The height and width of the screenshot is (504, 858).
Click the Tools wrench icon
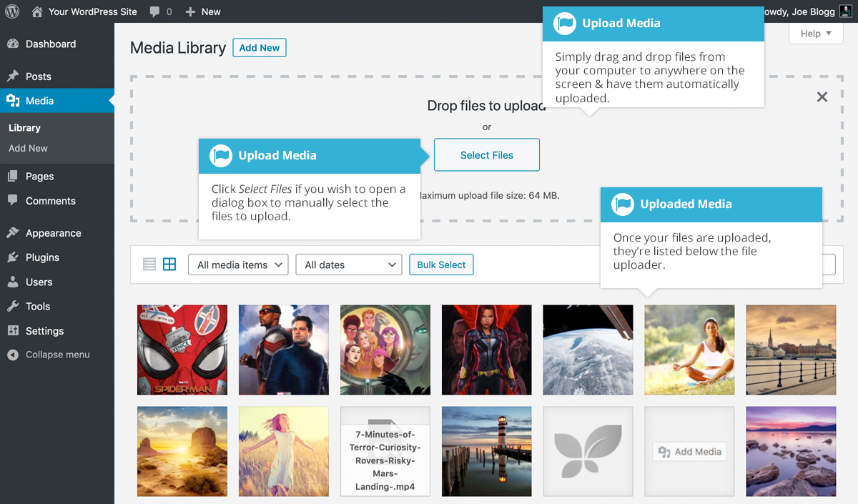(x=13, y=306)
